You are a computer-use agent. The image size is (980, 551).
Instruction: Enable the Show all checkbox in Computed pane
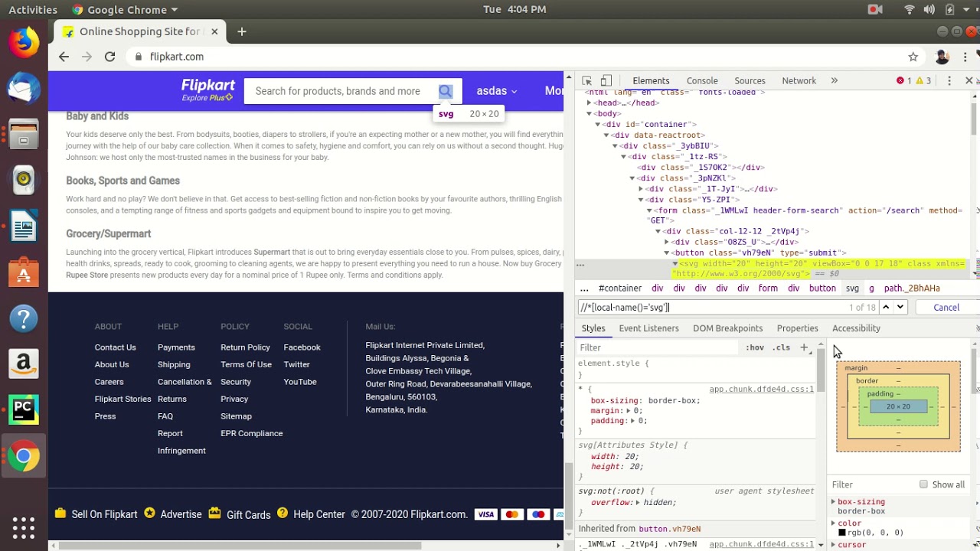tap(923, 484)
